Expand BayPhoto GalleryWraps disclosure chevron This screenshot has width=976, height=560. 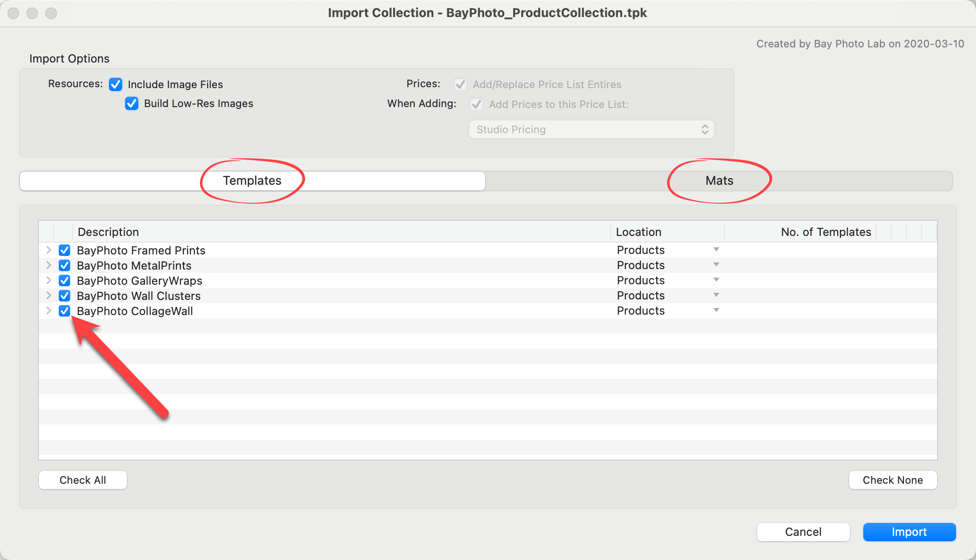coord(48,280)
